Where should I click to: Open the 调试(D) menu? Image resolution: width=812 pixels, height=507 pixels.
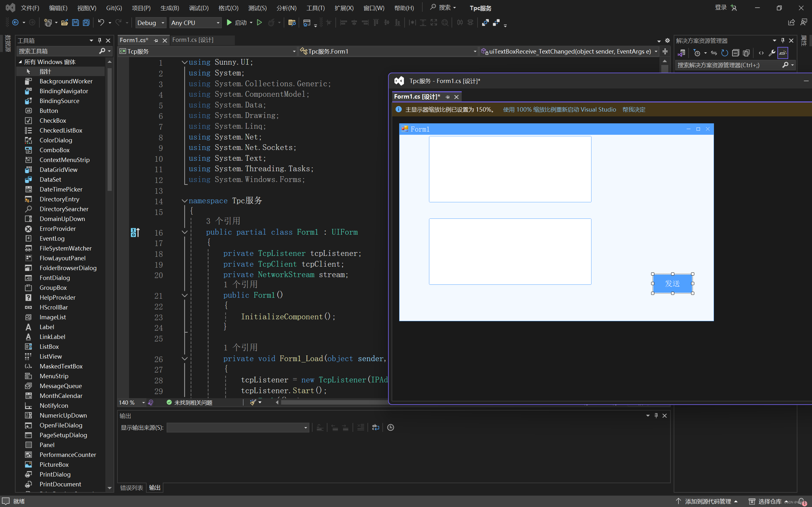pyautogui.click(x=199, y=8)
